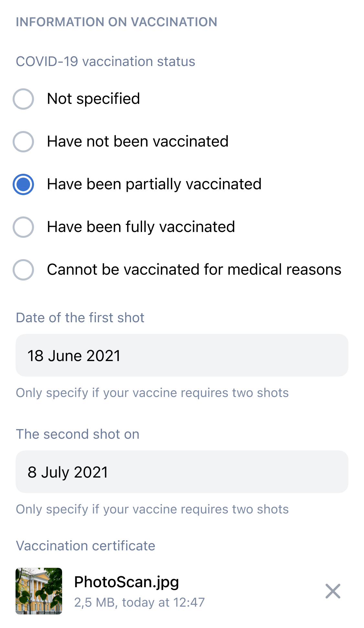Viewport: 364px width, 628px height.
Task: Click the "2,5 MB, today at 12:47" file details
Action: 139,602
